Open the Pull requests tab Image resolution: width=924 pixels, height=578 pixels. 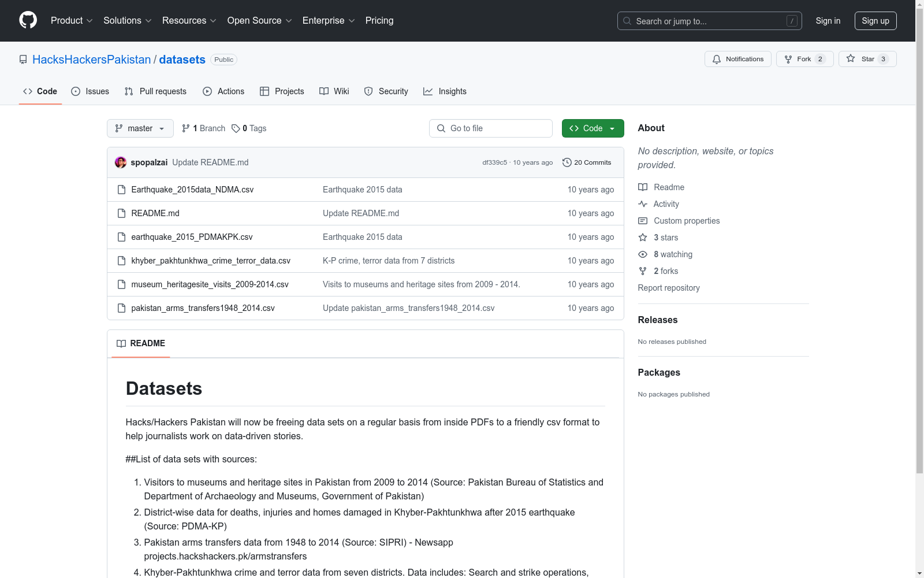(155, 91)
